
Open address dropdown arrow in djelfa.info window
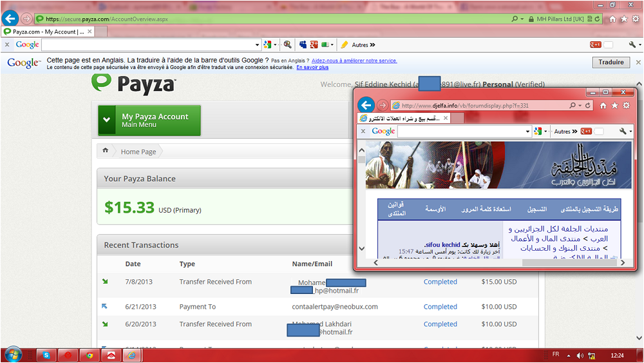(580, 106)
